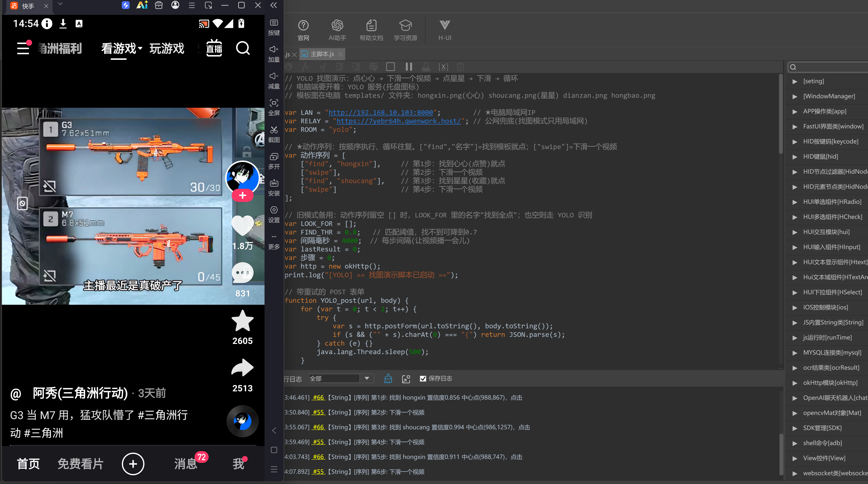Select the 玩游戏 tab

[167, 48]
